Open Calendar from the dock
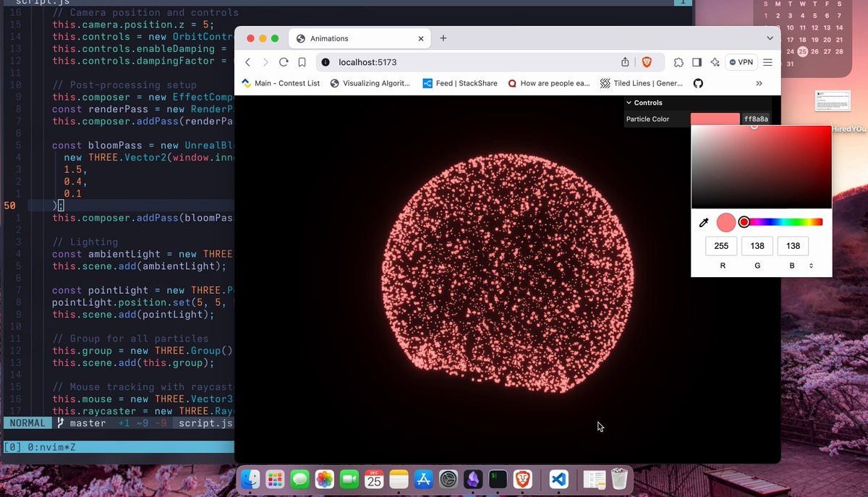Image resolution: width=868 pixels, height=497 pixels. click(374, 479)
